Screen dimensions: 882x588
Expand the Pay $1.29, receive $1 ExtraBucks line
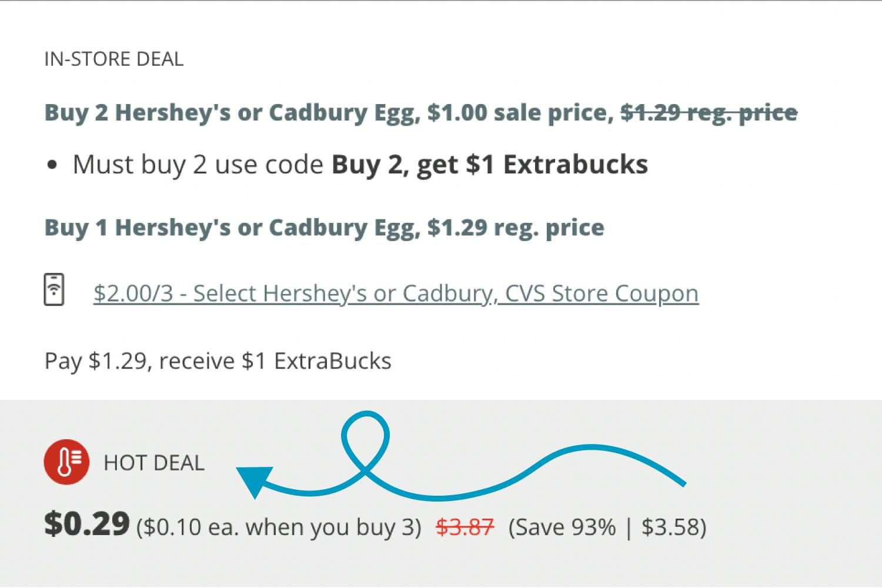pyautogui.click(x=216, y=360)
